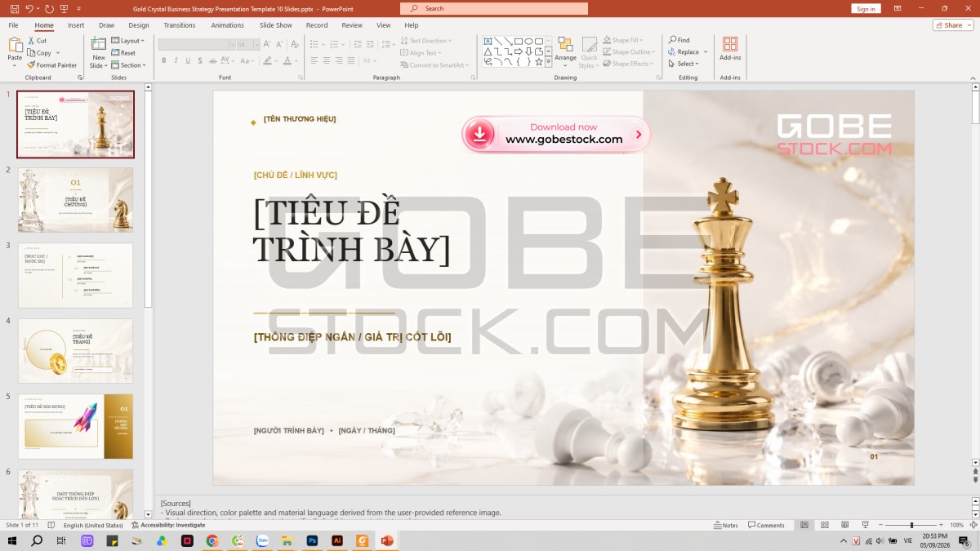The width and height of the screenshot is (980, 551).
Task: Click the Cut scissors command
Action: coord(37,40)
